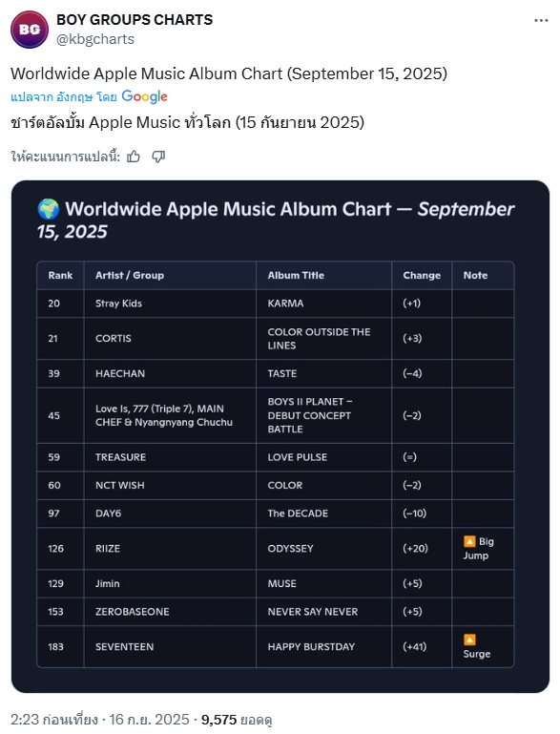Rate translation with thumbs down
This screenshot has width=560, height=734.
coord(158,157)
